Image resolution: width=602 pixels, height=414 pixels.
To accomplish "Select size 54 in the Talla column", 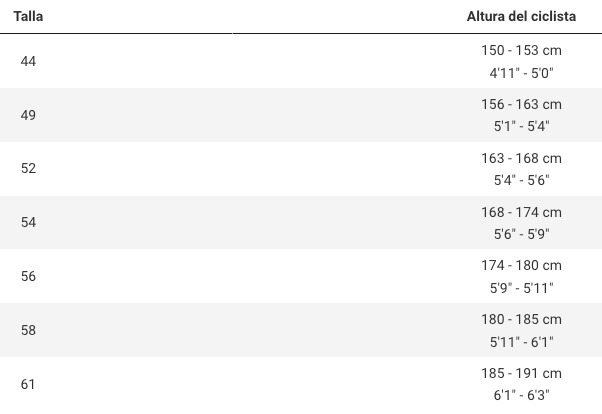I will point(28,222).
